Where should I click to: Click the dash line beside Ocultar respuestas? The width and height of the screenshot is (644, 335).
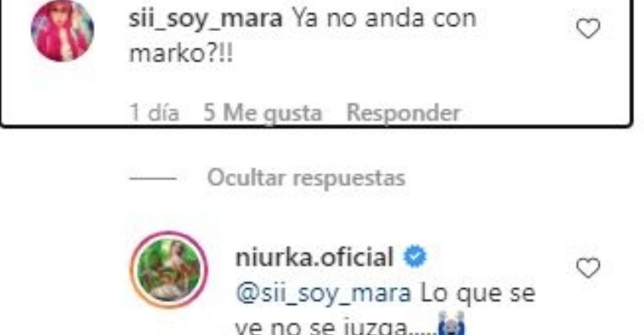click(153, 178)
